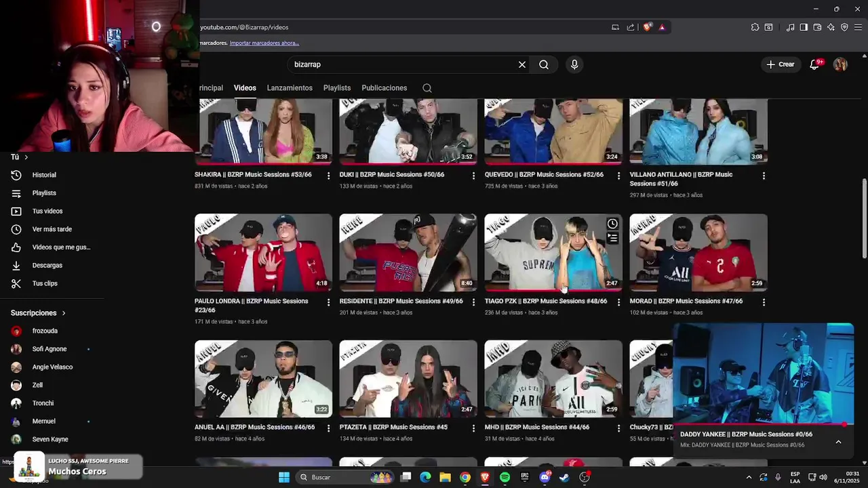
Task: Open the browser hamburger menu
Action: [858, 27]
